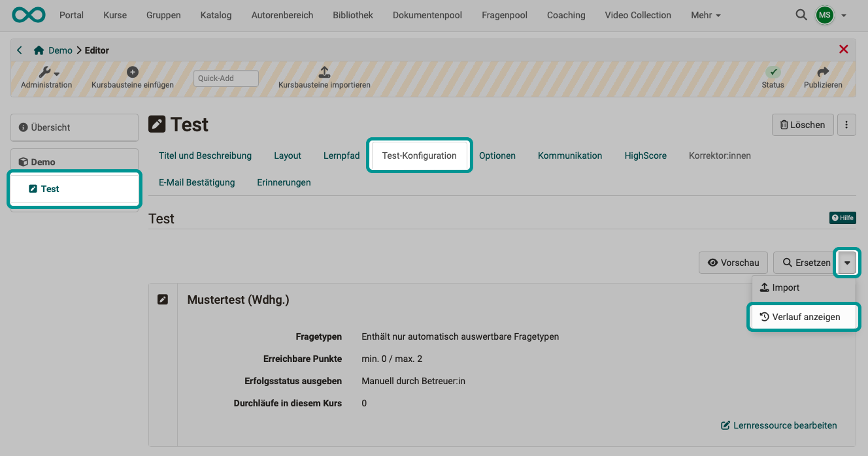Open the vertical kebab menu next to Löschen

pos(846,124)
